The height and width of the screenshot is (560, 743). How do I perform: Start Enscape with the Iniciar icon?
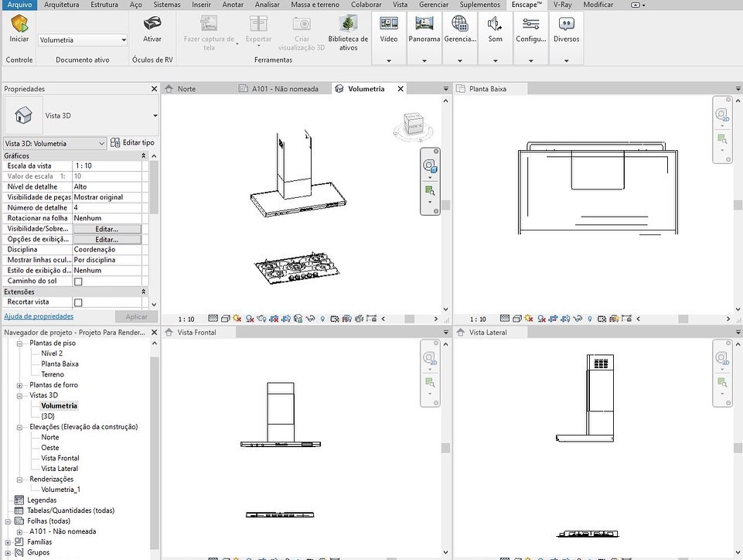click(x=19, y=23)
